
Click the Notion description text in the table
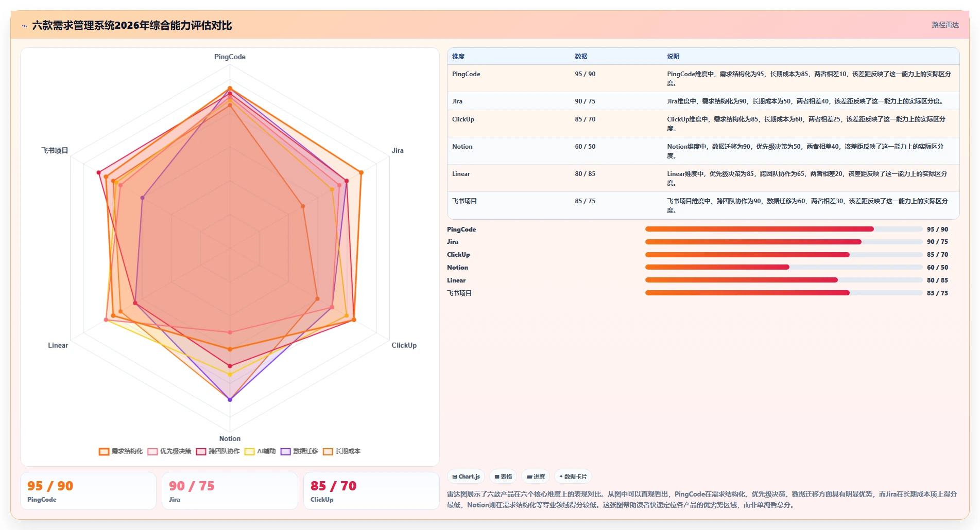point(806,151)
